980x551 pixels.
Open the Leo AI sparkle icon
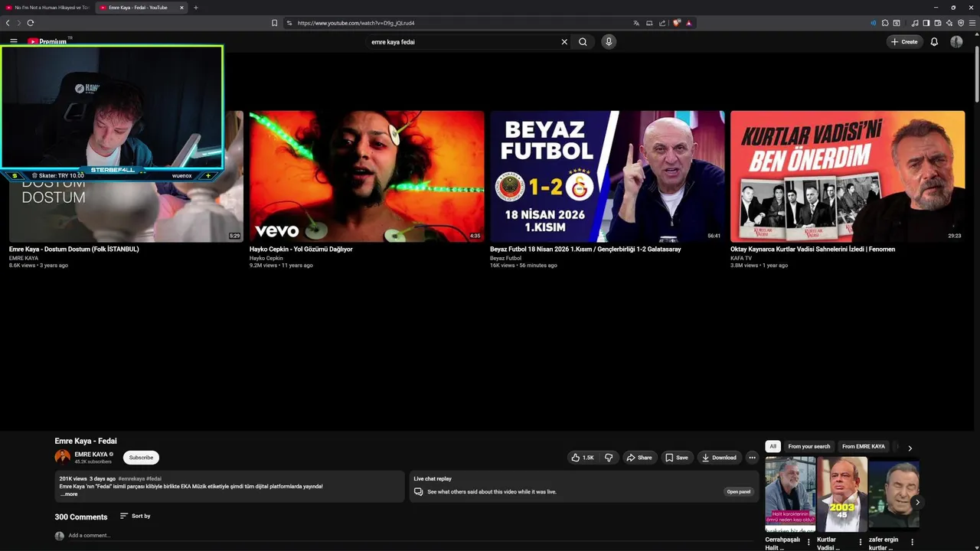[x=949, y=23]
